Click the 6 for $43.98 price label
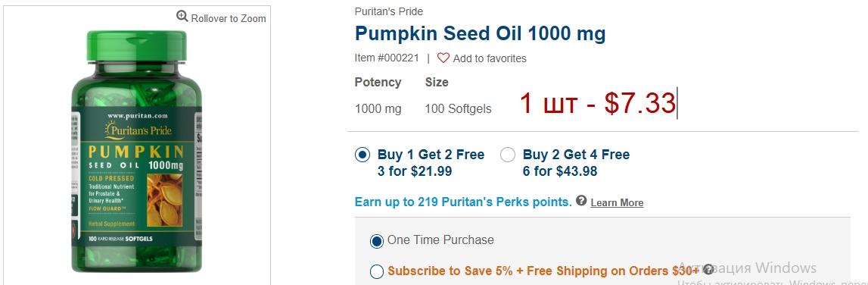This screenshot has width=868, height=285. point(560,171)
